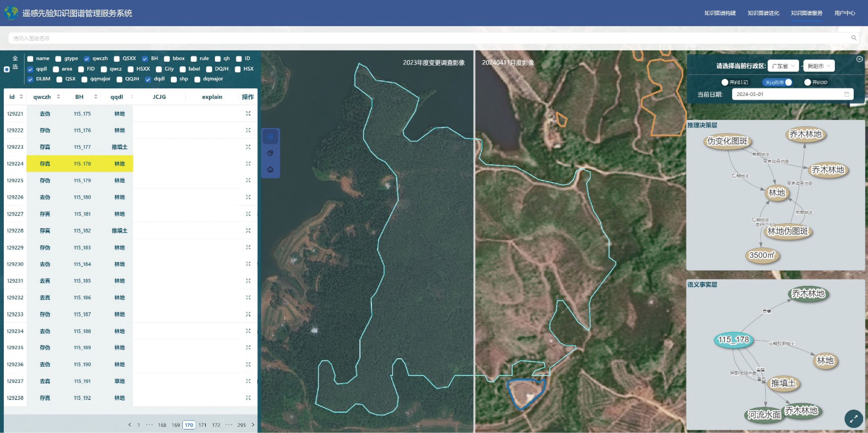
Task: Switch to 知识图谱构建 menu
Action: (x=720, y=13)
